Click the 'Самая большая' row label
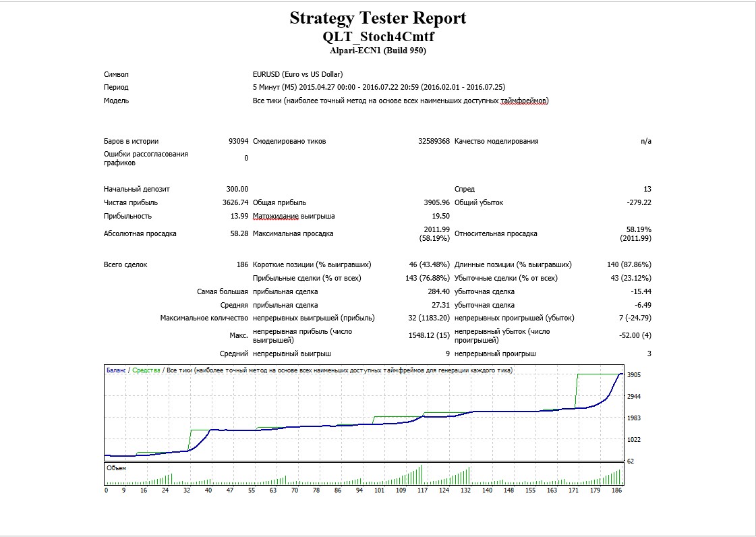Image resolution: width=756 pixels, height=537 pixels. point(223,291)
